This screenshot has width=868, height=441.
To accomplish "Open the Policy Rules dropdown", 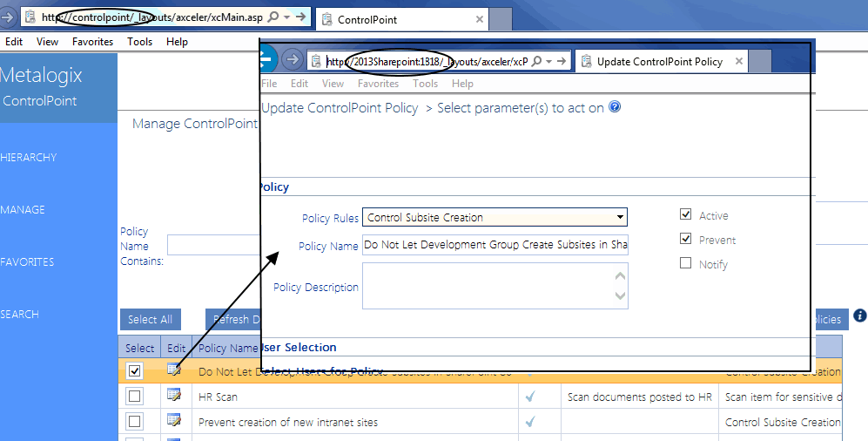I will (495, 217).
